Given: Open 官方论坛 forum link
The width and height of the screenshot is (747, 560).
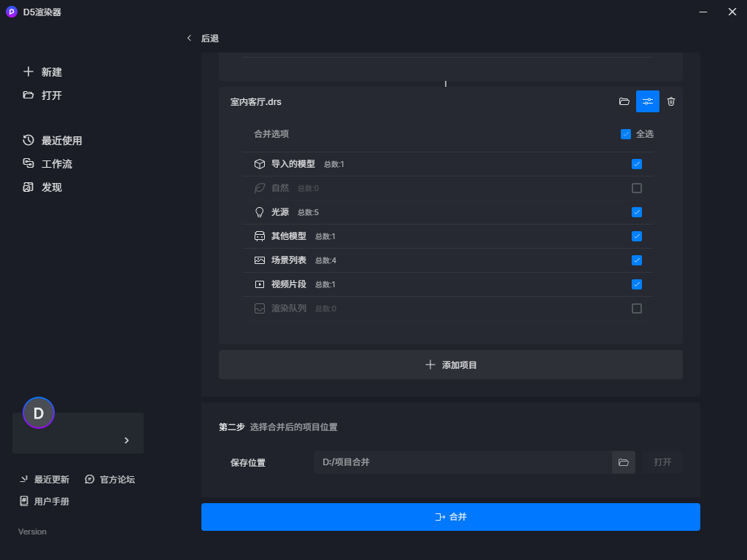Looking at the screenshot, I should pyautogui.click(x=110, y=479).
